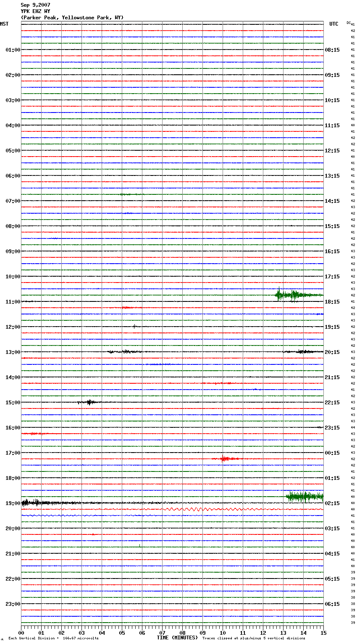Click the 'Each Vertical Division = 166.67 microvolts' note

tap(53, 639)
